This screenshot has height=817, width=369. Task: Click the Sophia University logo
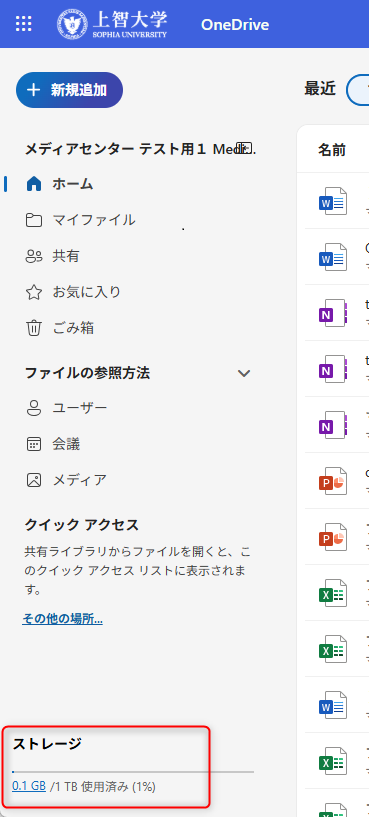pos(112,24)
